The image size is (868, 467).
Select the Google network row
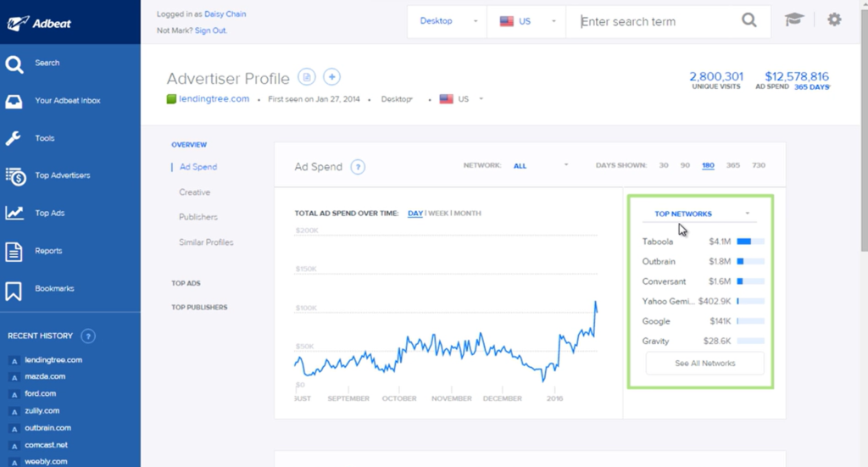point(703,321)
